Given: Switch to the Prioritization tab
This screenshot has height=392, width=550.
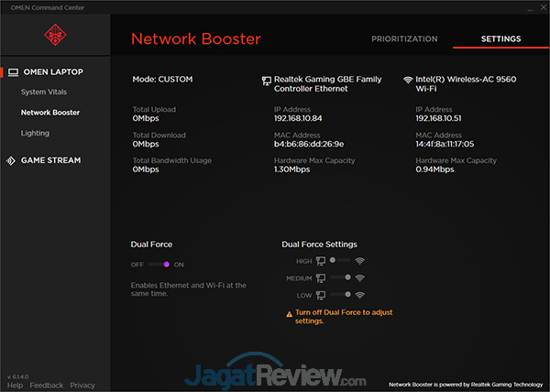Looking at the screenshot, I should pyautogui.click(x=404, y=39).
